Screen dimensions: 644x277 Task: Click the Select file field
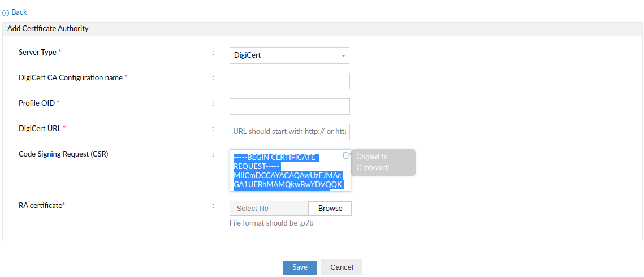click(x=269, y=209)
